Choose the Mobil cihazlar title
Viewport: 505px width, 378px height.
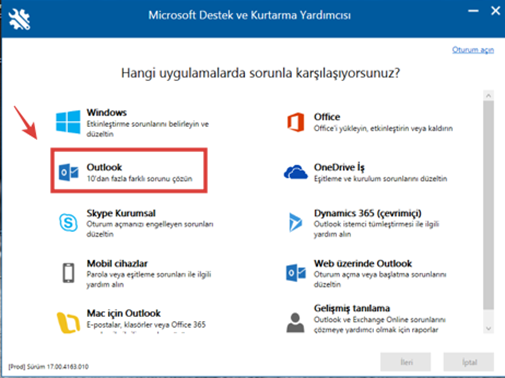tap(117, 263)
